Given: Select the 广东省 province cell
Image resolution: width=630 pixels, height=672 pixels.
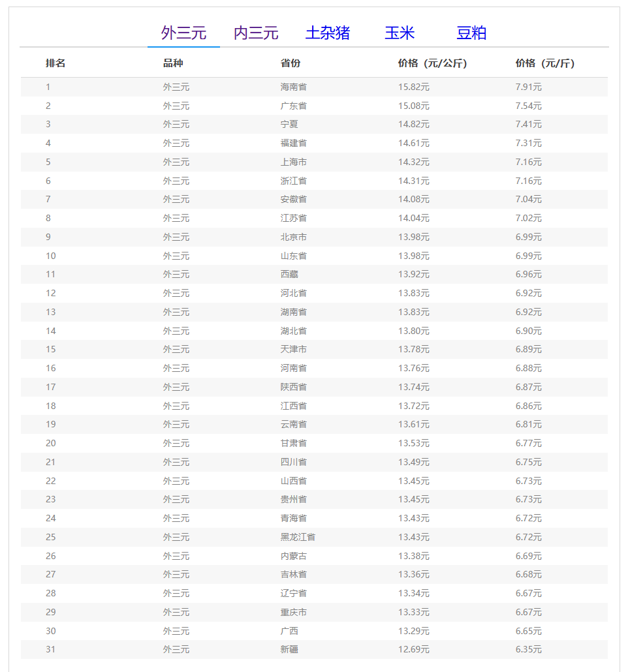Looking at the screenshot, I should [x=294, y=106].
